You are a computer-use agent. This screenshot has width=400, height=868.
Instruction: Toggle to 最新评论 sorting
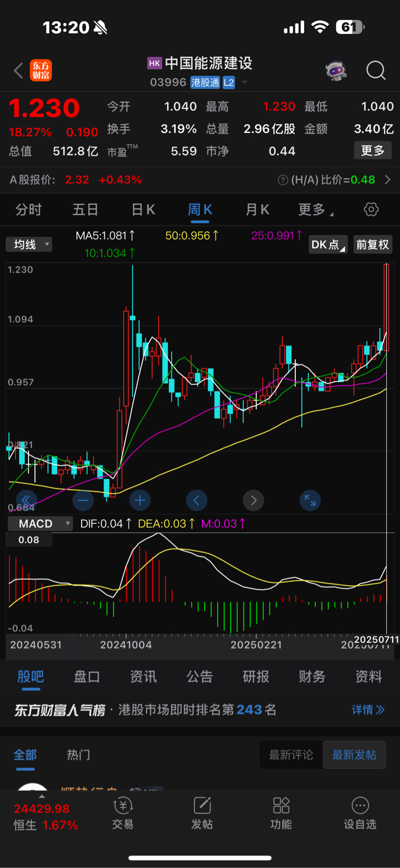click(x=291, y=755)
